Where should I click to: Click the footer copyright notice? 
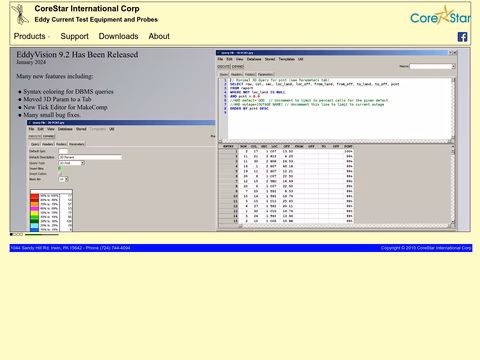pos(426,248)
